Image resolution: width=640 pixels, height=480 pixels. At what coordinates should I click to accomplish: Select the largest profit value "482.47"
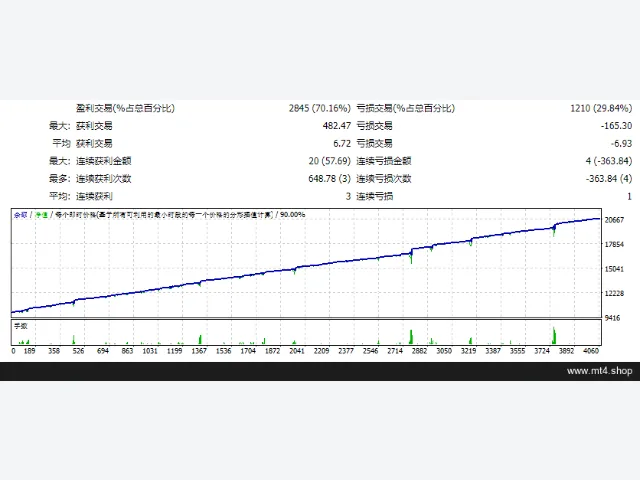coord(337,126)
